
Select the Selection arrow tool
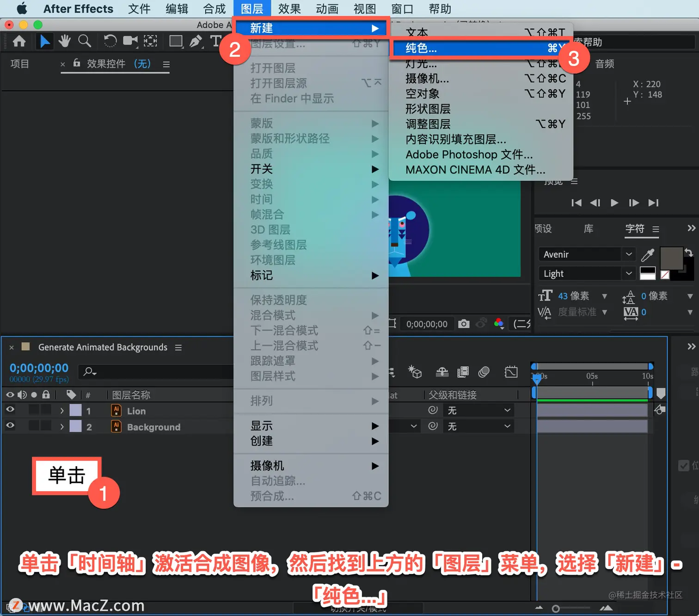coord(45,42)
